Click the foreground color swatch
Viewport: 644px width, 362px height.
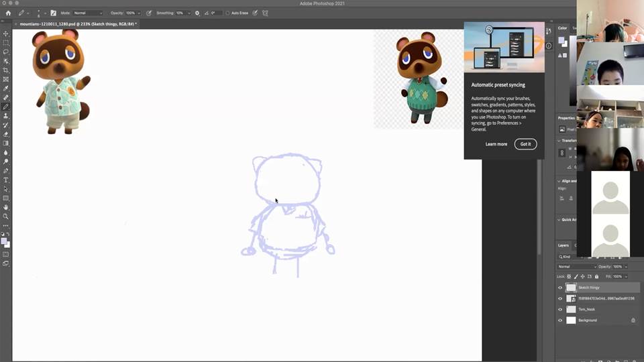pyautogui.click(x=4, y=241)
